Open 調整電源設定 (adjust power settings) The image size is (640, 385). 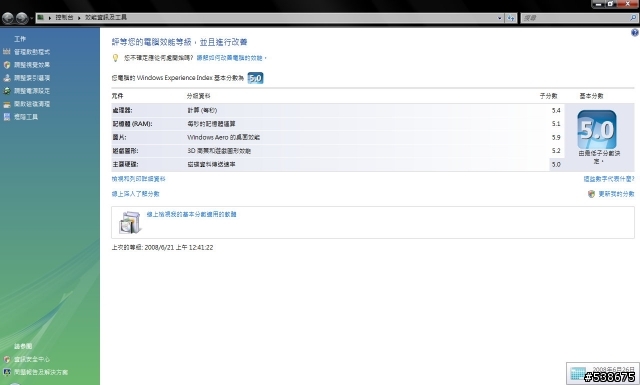point(32,91)
